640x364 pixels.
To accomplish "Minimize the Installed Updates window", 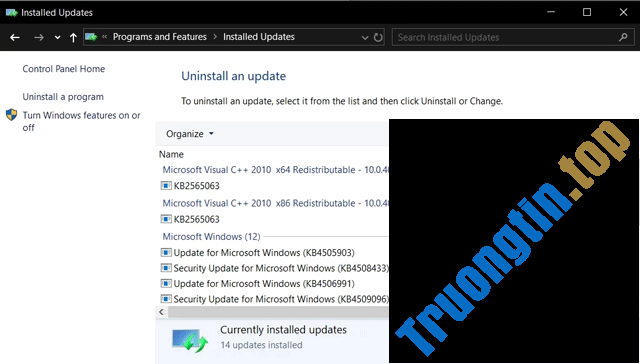I will pyautogui.click(x=551, y=13).
